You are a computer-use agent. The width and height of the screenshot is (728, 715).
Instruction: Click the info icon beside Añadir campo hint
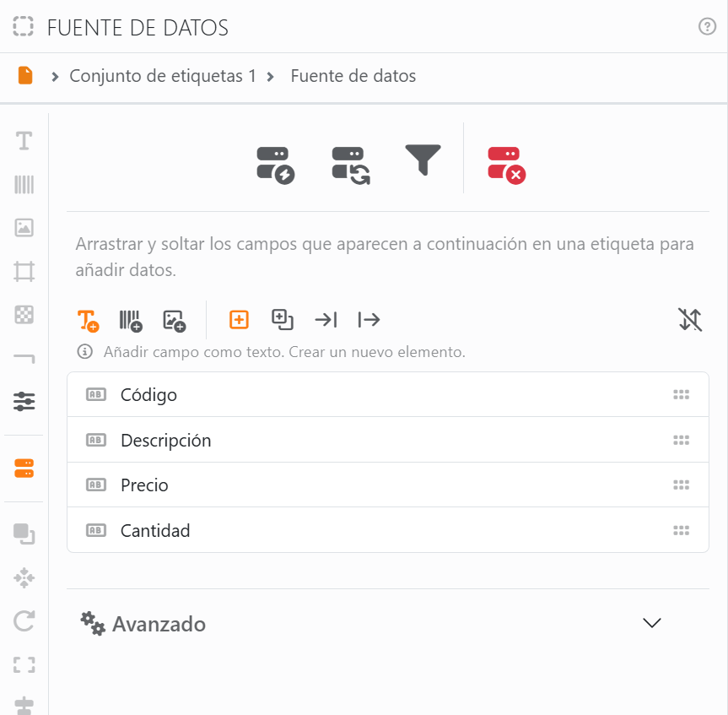84,352
